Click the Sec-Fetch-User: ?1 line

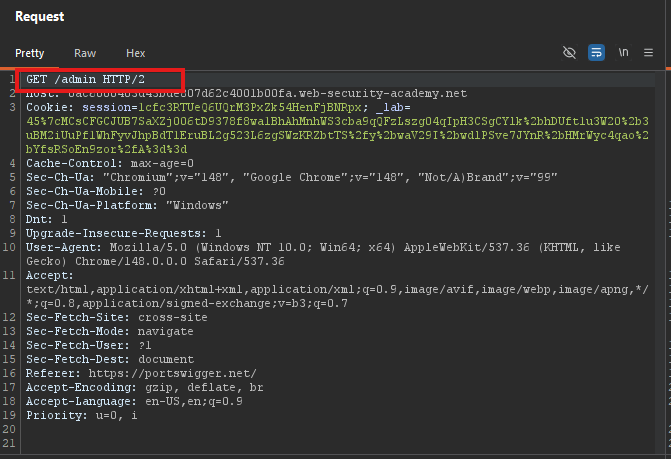pyautogui.click(x=89, y=345)
